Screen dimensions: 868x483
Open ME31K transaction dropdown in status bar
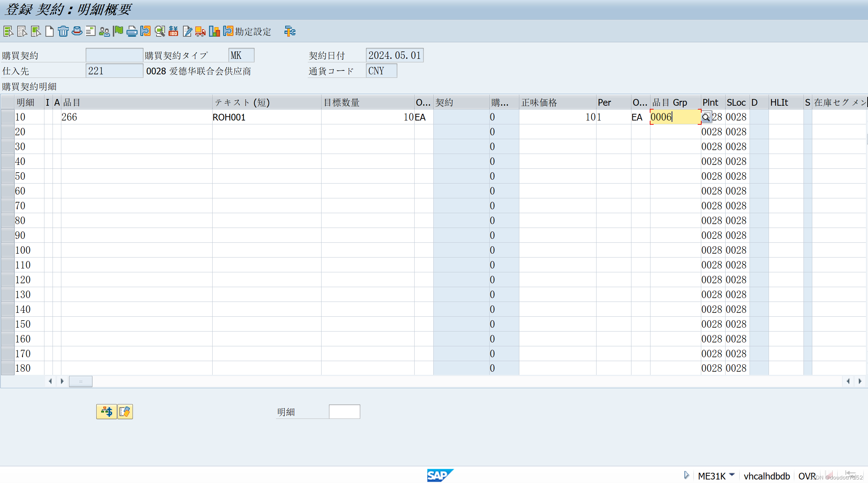click(732, 475)
